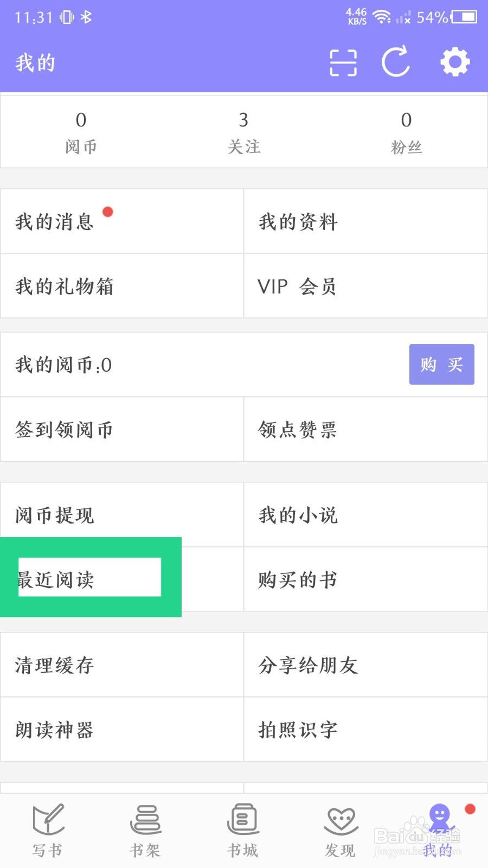
Task: Tap 签到领阅币 check-in
Action: tap(122, 429)
